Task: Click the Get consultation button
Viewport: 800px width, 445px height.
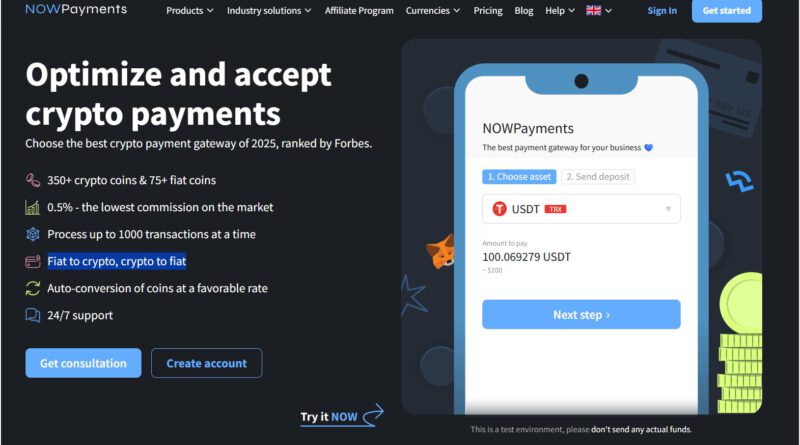Action: [83, 363]
